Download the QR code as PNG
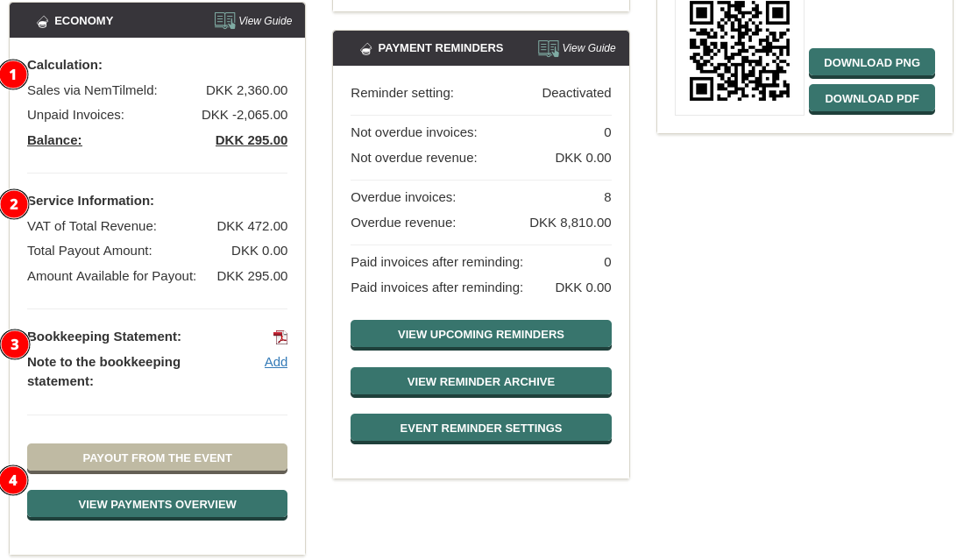957x560 pixels. 871,63
